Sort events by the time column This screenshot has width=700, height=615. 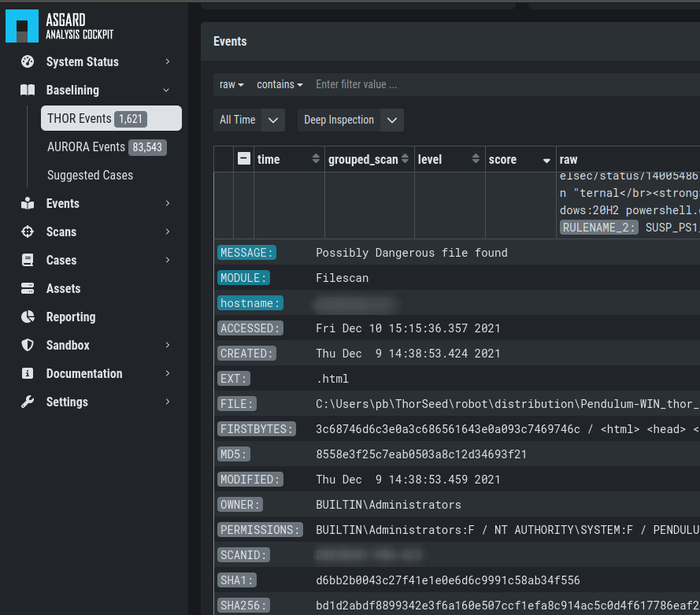click(x=317, y=159)
